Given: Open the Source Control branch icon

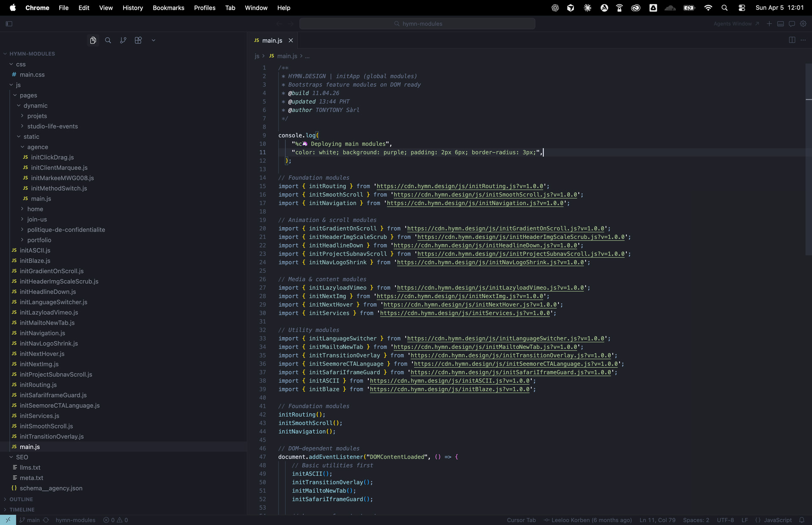Looking at the screenshot, I should tap(123, 40).
